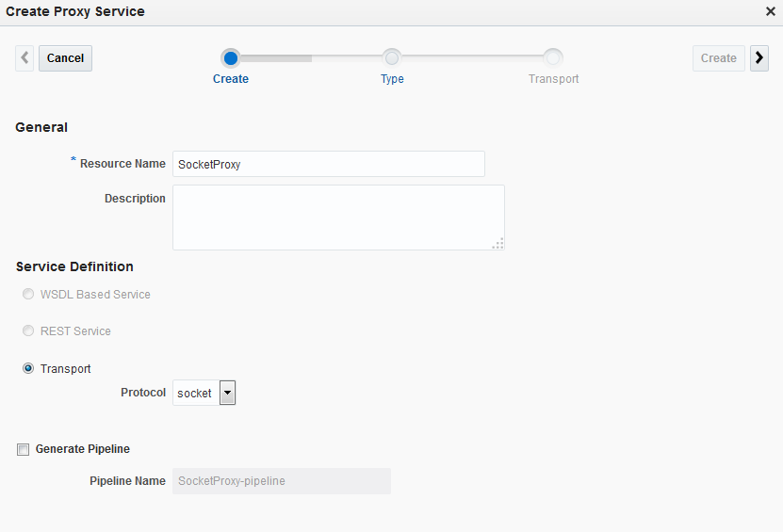This screenshot has height=532, width=783.
Task: Go to the Type step label
Action: point(392,79)
